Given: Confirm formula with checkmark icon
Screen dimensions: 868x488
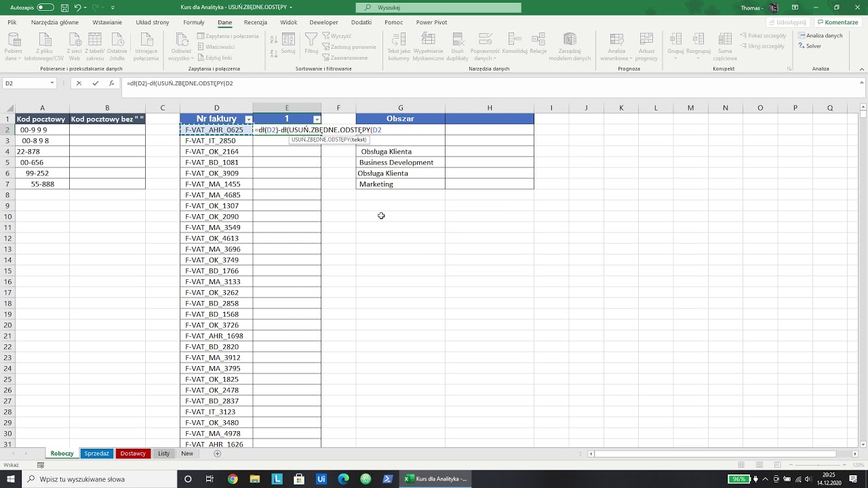Looking at the screenshot, I should 95,83.
